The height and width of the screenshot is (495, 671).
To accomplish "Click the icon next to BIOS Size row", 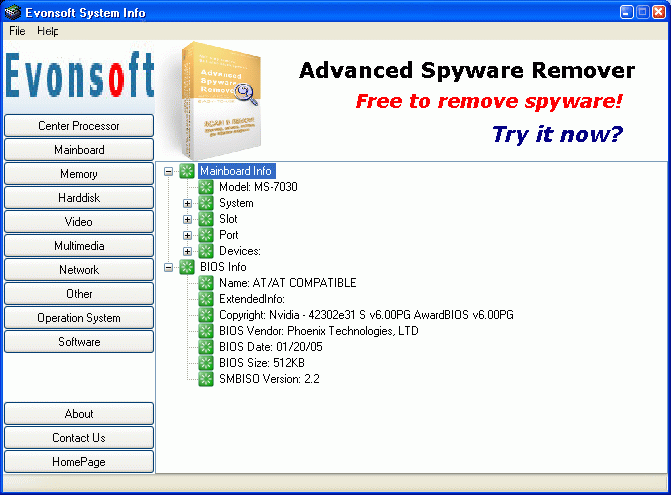I will 206,363.
